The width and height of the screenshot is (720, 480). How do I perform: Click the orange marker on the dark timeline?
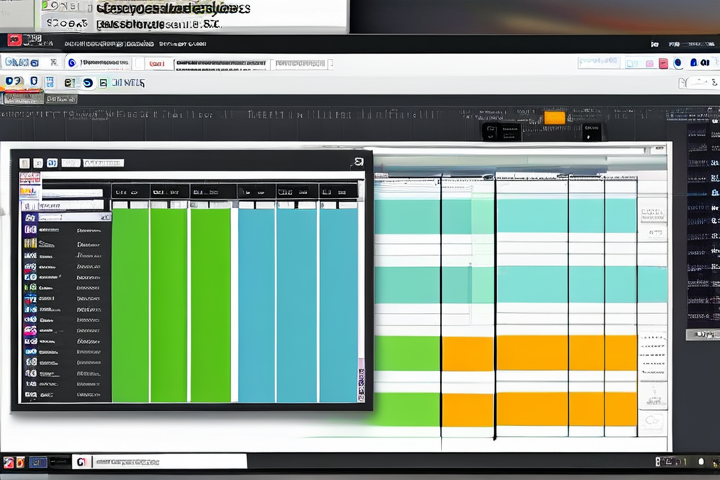554,118
